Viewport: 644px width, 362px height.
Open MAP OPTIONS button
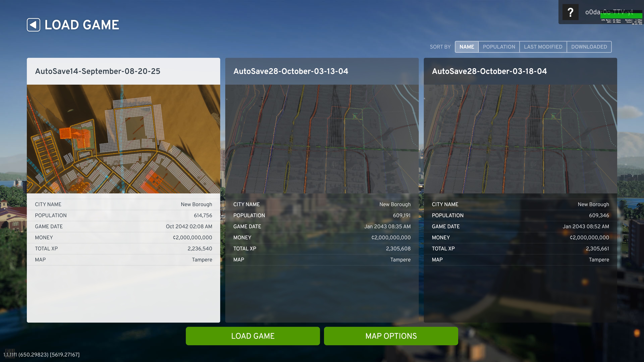[391, 336]
